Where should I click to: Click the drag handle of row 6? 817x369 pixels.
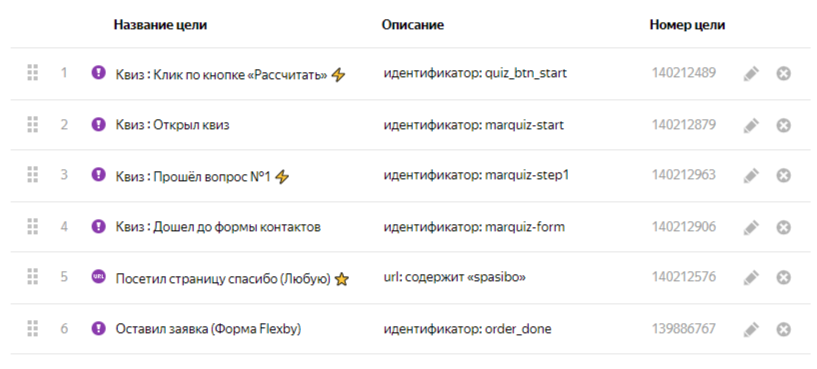(x=32, y=329)
